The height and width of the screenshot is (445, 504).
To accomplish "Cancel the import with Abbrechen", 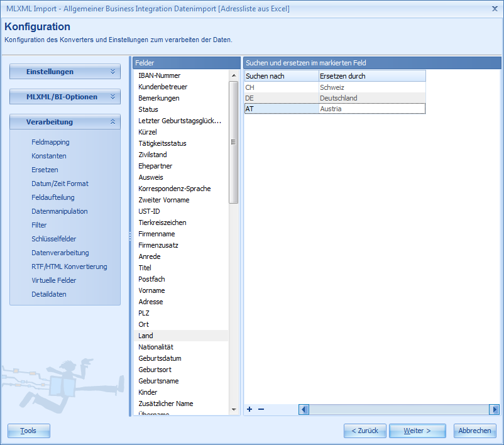I will [475, 431].
